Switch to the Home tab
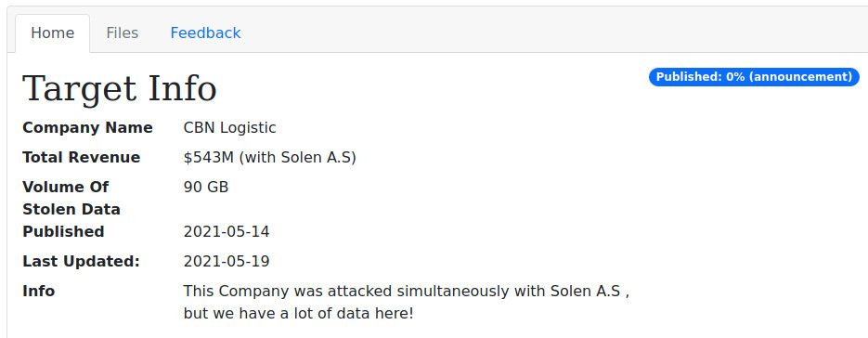 pyautogui.click(x=53, y=33)
